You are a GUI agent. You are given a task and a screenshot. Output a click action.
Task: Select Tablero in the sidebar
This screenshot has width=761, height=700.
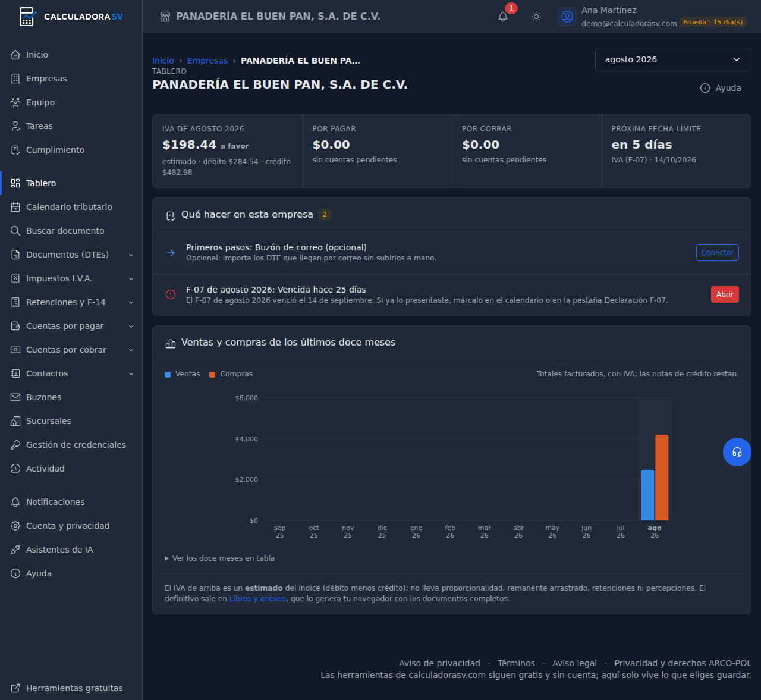[71, 183]
